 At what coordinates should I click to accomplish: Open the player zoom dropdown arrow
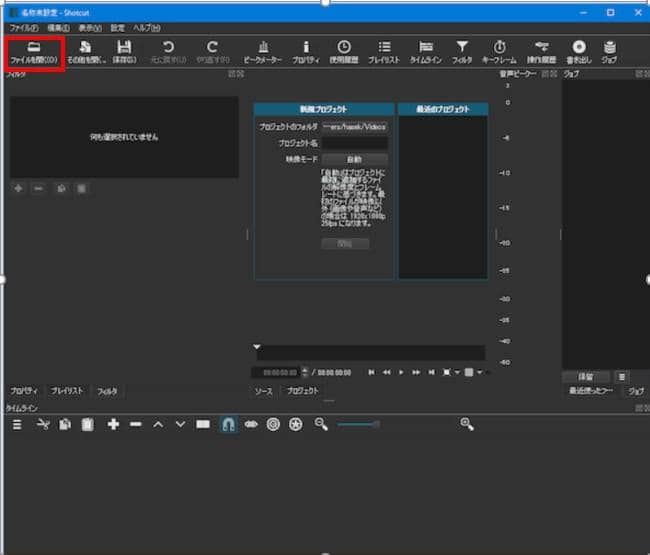tap(457, 372)
